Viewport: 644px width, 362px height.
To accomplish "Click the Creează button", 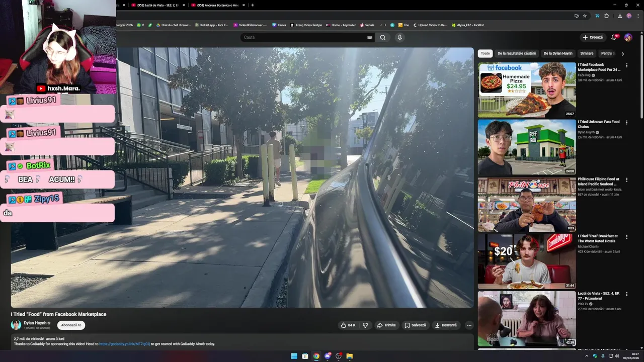I will (593, 37).
